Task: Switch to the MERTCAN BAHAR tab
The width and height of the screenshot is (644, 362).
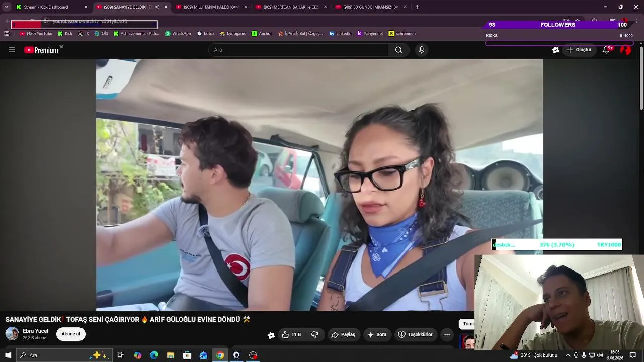Action: click(x=291, y=7)
